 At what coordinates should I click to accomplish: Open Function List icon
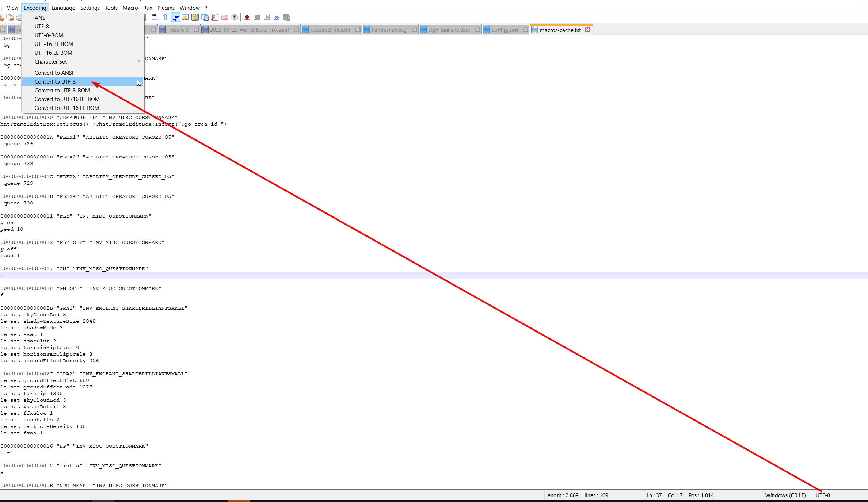(215, 17)
